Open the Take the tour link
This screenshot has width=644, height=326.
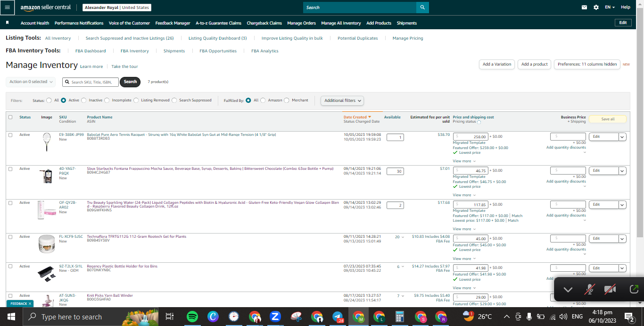coord(124,67)
